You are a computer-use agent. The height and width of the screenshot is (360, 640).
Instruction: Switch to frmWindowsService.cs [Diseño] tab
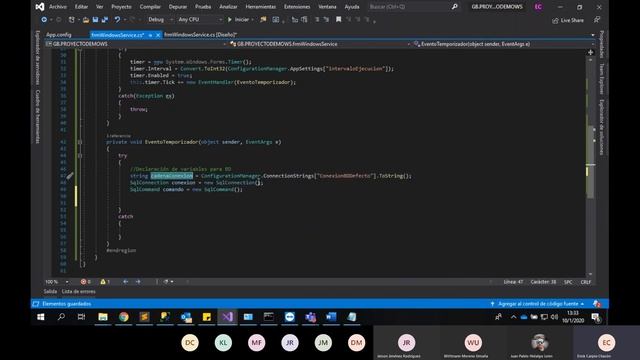[200, 35]
